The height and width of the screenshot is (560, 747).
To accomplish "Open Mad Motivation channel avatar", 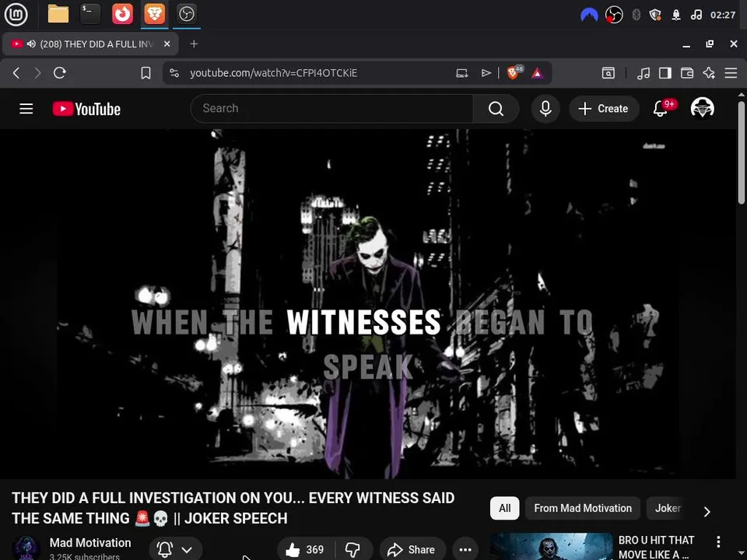I will pyautogui.click(x=26, y=548).
